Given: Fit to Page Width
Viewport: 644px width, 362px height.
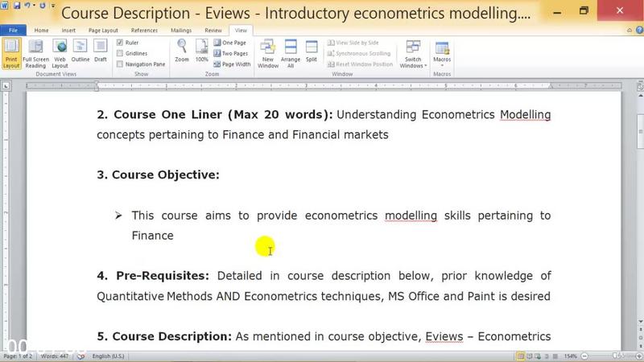Looking at the screenshot, I should (232, 64).
